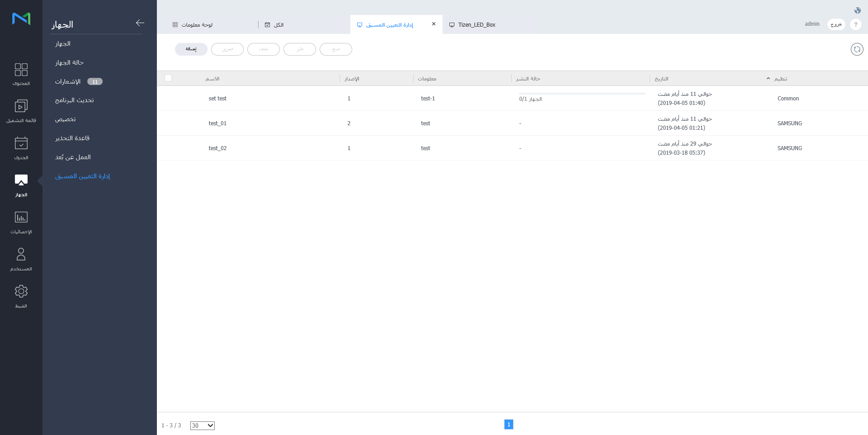Open the Statistics chart icon
This screenshot has width=868, height=435.
[21, 222]
